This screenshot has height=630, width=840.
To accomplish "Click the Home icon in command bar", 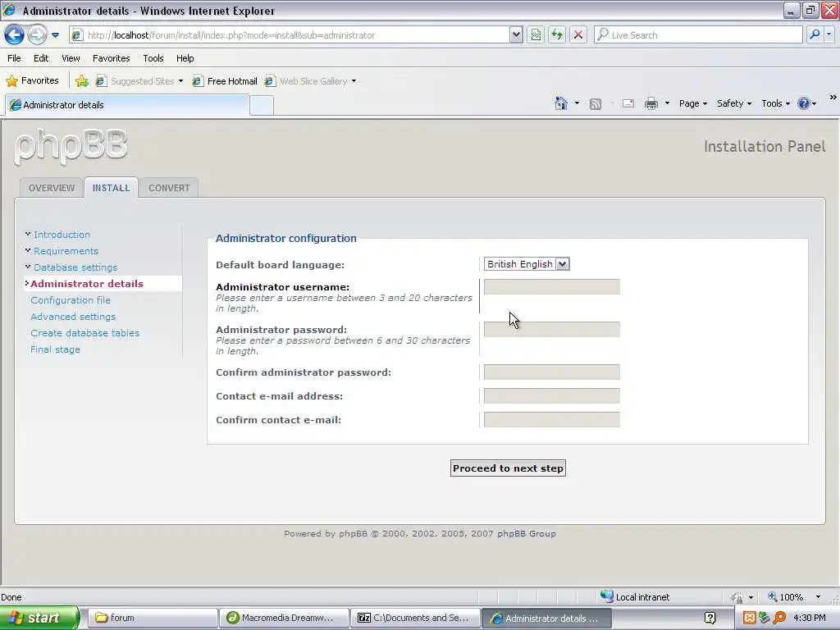I will 560,103.
